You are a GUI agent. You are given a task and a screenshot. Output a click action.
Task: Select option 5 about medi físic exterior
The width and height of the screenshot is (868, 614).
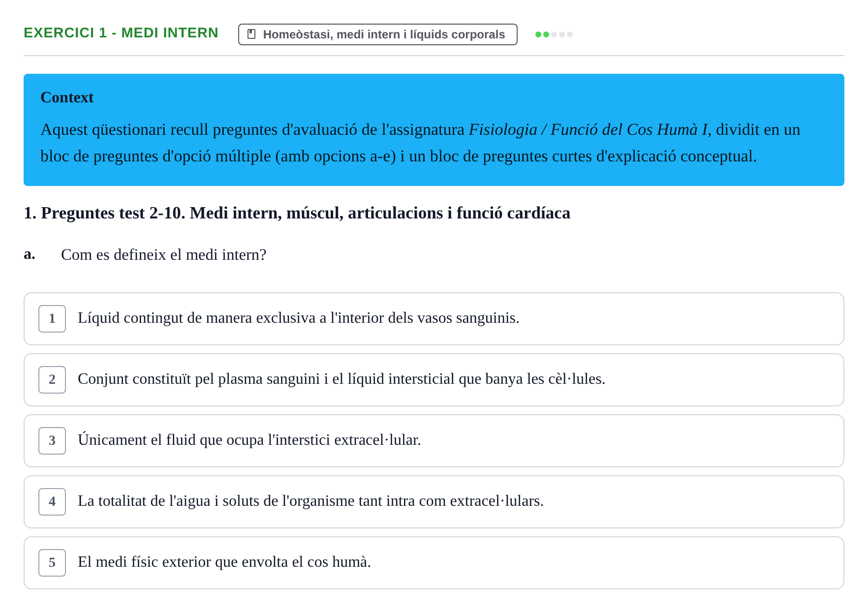[434, 563]
